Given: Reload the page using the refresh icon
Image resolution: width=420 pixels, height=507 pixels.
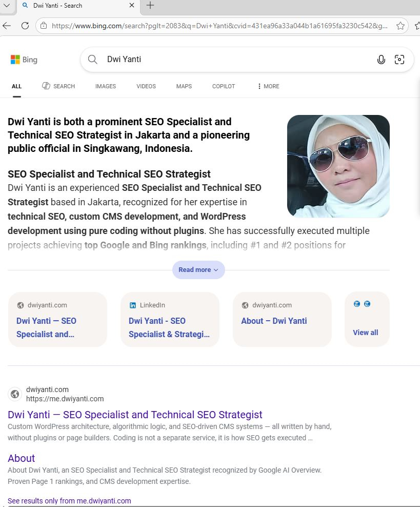Looking at the screenshot, I should 25,25.
